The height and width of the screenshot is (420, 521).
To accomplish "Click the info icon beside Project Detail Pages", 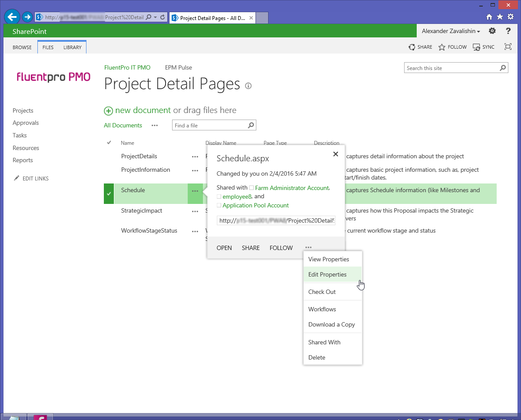I will click(x=248, y=86).
